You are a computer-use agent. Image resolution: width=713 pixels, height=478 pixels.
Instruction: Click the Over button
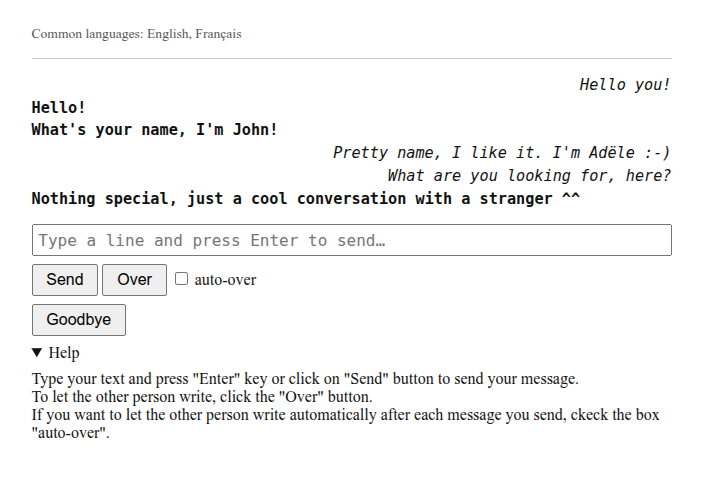134,280
